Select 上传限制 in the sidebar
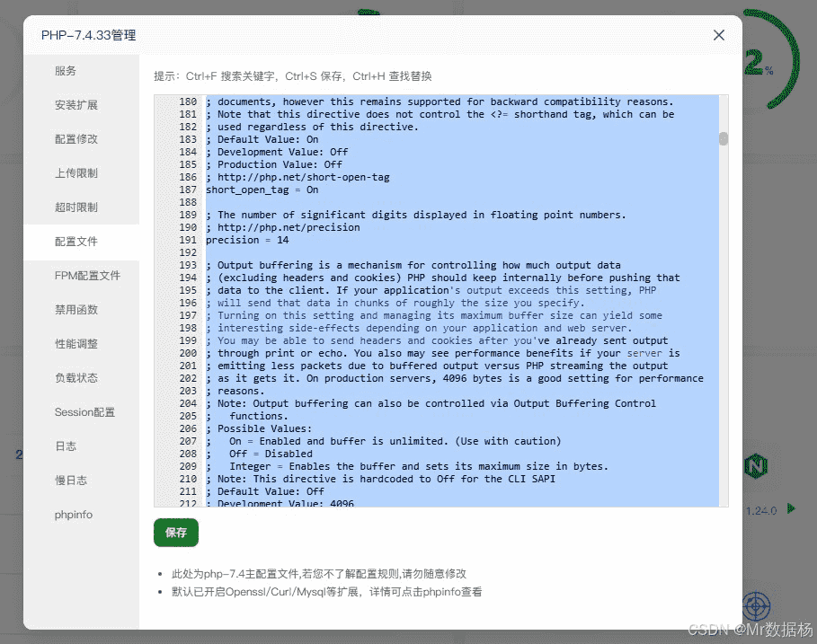The height and width of the screenshot is (644, 817). tap(76, 173)
